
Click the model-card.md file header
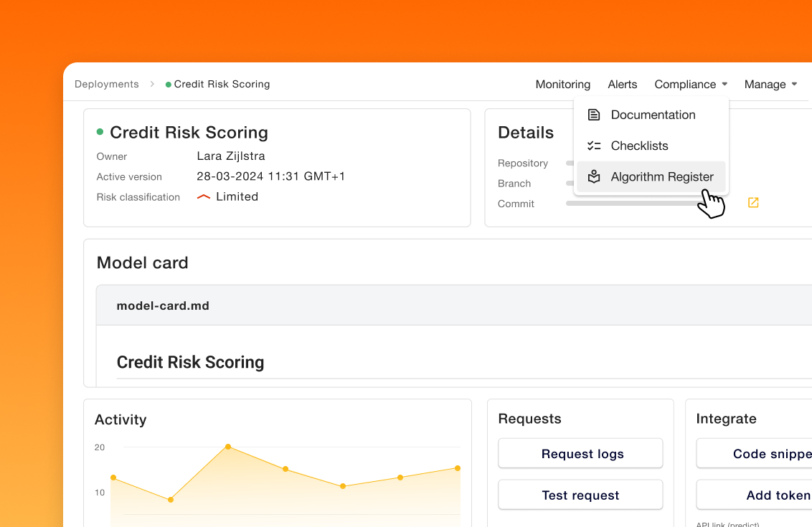point(454,305)
